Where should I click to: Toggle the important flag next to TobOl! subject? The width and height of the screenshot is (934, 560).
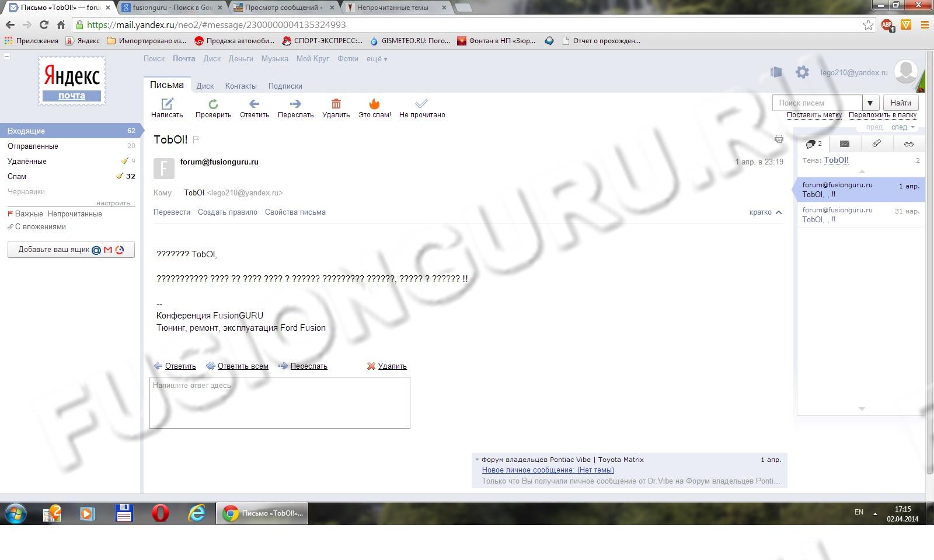pyautogui.click(x=196, y=139)
